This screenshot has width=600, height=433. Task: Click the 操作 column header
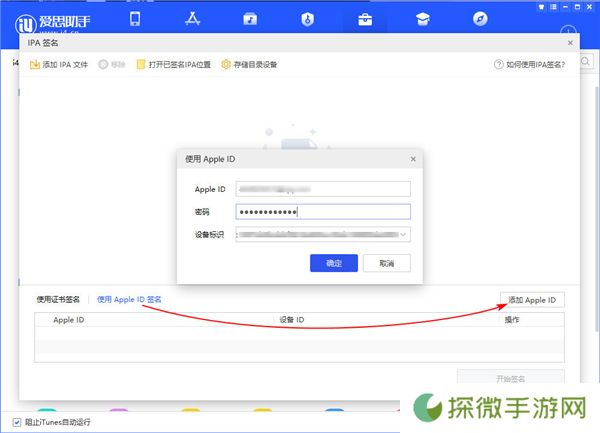(512, 320)
